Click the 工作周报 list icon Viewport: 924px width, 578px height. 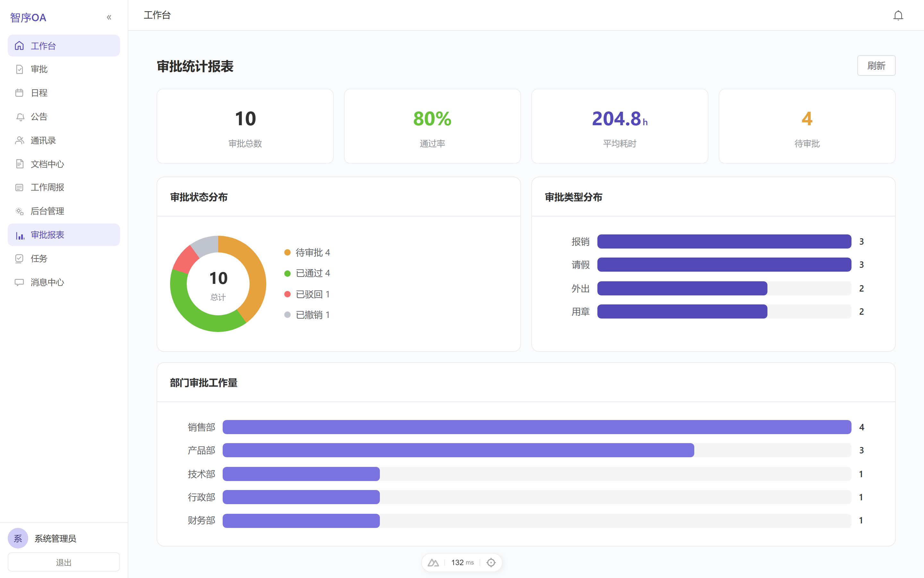(x=20, y=187)
